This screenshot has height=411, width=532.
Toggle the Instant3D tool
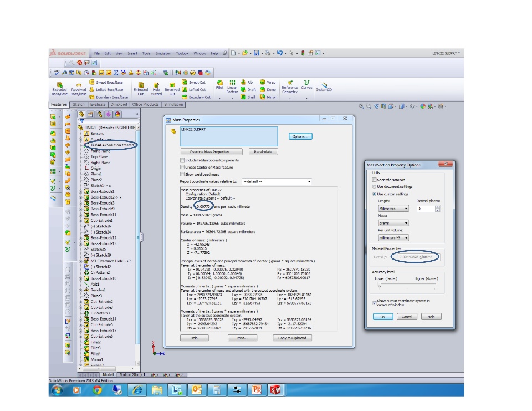coord(324,87)
